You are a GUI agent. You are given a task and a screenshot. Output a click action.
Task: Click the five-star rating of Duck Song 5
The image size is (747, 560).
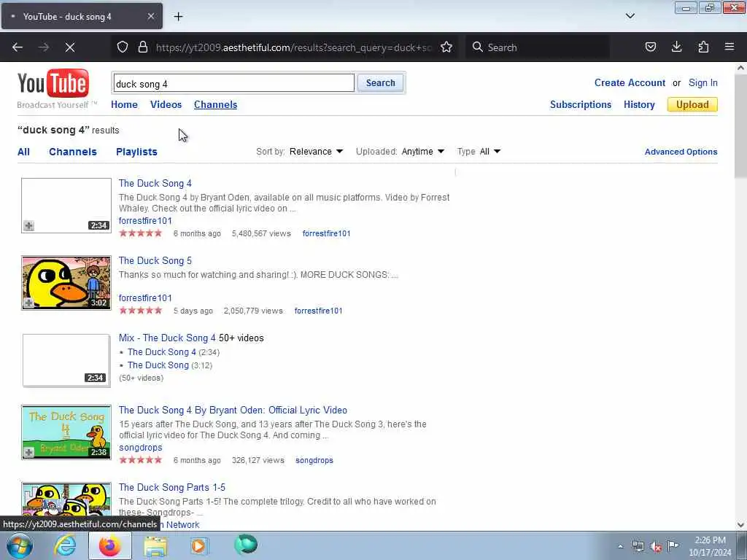(141, 311)
